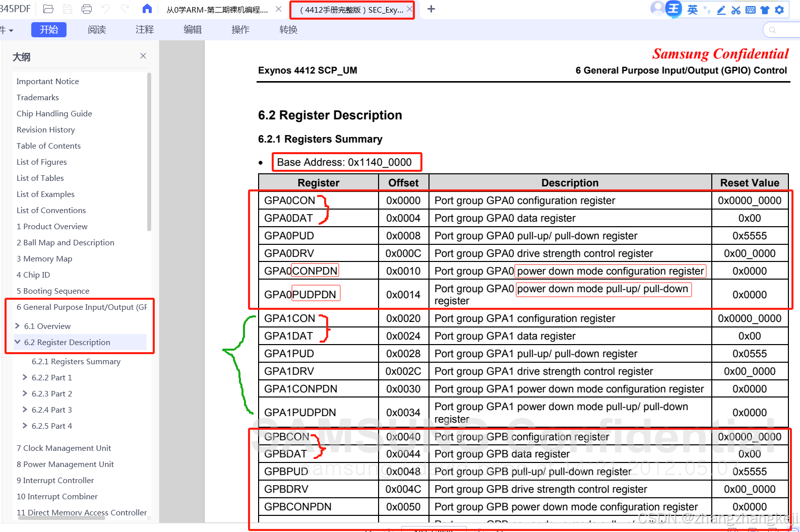Viewport: 800px width, 532px height.
Task: Open List of Tables outline entry
Action: pyautogui.click(x=40, y=178)
